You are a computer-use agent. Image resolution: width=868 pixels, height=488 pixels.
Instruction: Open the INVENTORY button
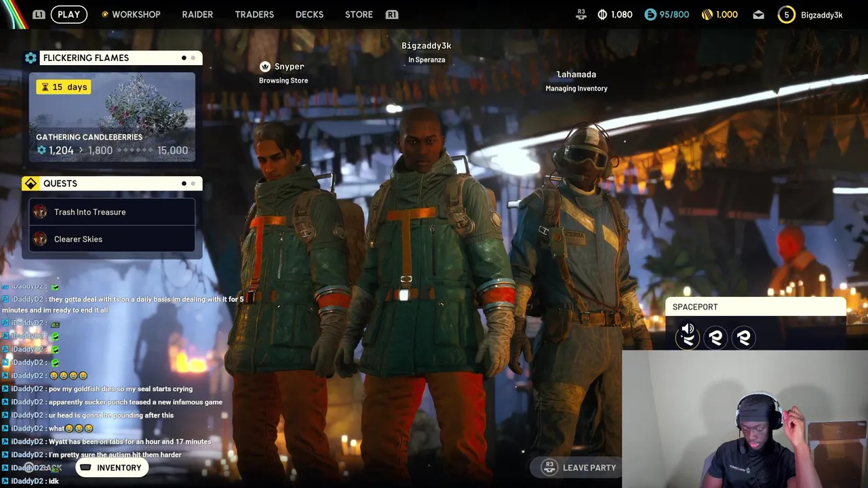tap(112, 468)
